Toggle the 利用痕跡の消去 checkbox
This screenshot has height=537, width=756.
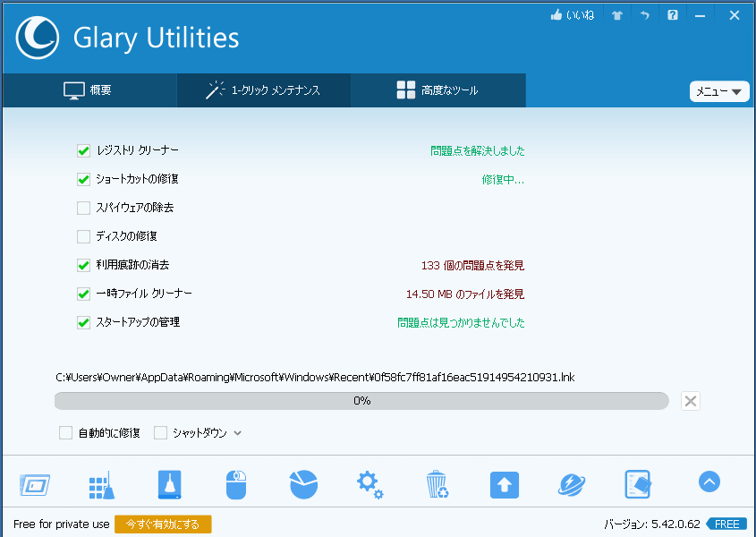tap(83, 265)
